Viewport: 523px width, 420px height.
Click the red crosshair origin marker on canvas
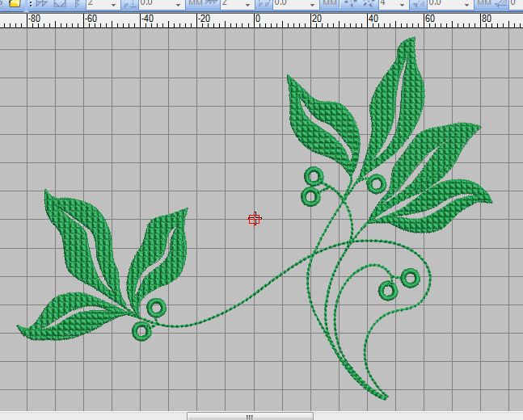255,219
